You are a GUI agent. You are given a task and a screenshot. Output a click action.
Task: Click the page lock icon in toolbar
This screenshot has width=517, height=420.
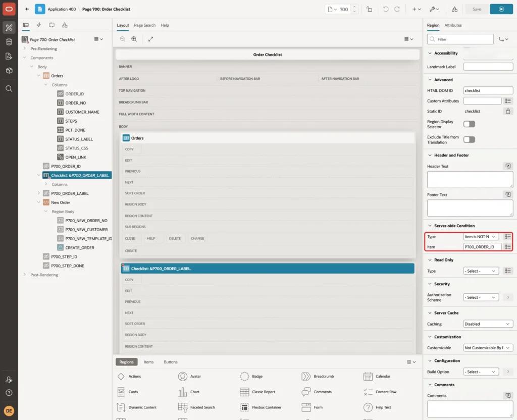click(x=369, y=9)
